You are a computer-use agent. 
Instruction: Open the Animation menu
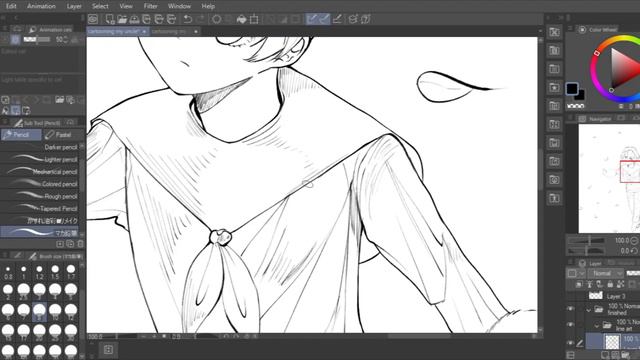click(41, 6)
